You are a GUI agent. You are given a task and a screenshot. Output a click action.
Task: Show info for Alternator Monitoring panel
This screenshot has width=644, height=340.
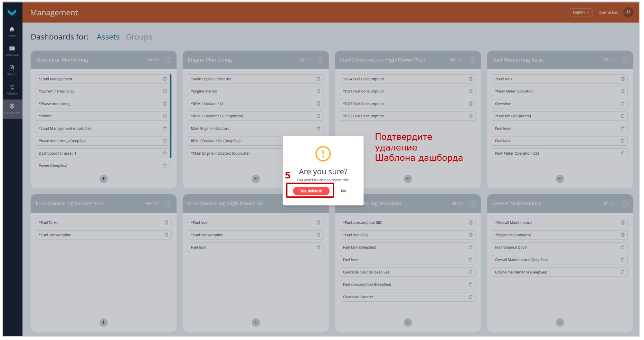click(x=168, y=60)
